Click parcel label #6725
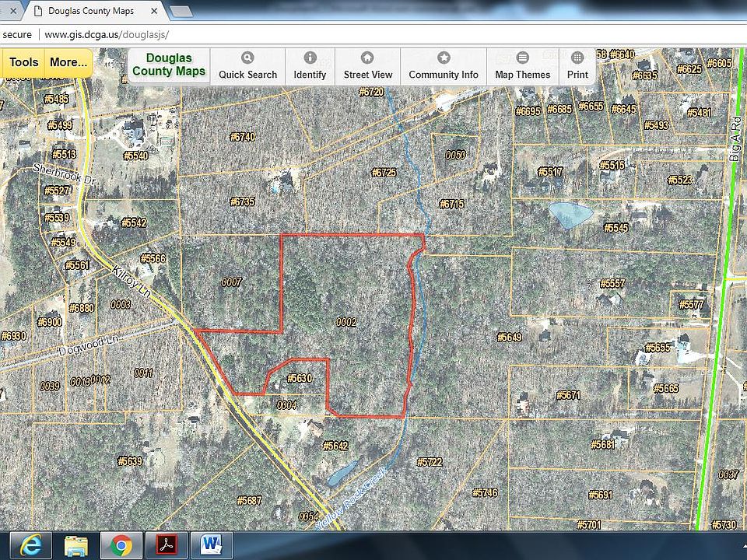The image size is (747, 560). click(384, 173)
